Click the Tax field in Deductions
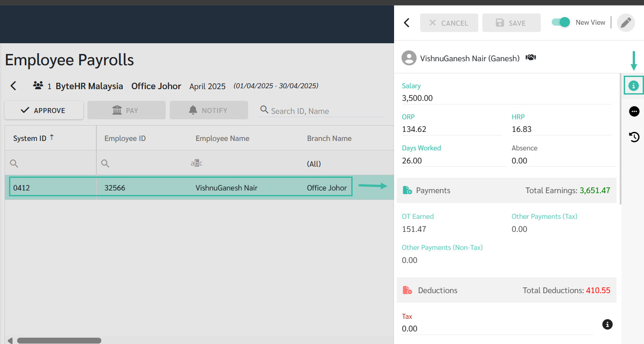 tap(497, 329)
